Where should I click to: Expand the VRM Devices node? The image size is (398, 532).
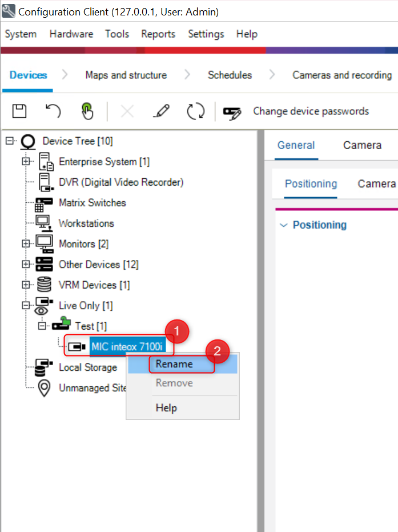tap(26, 285)
